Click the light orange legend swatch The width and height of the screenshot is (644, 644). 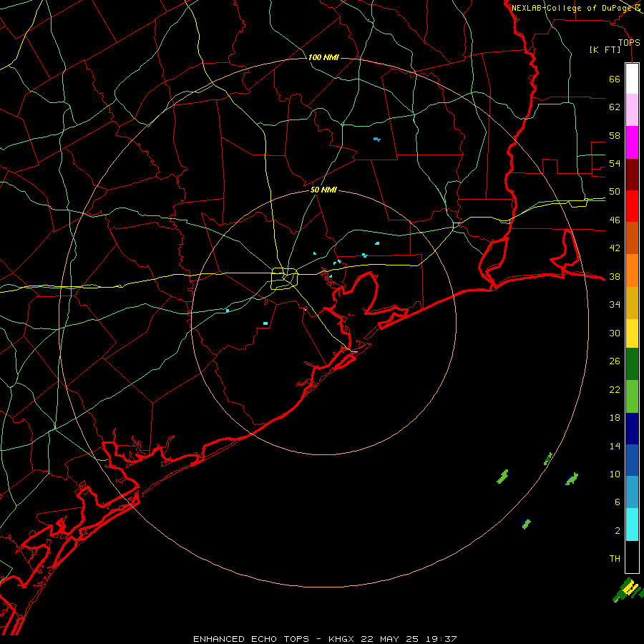[x=632, y=270]
